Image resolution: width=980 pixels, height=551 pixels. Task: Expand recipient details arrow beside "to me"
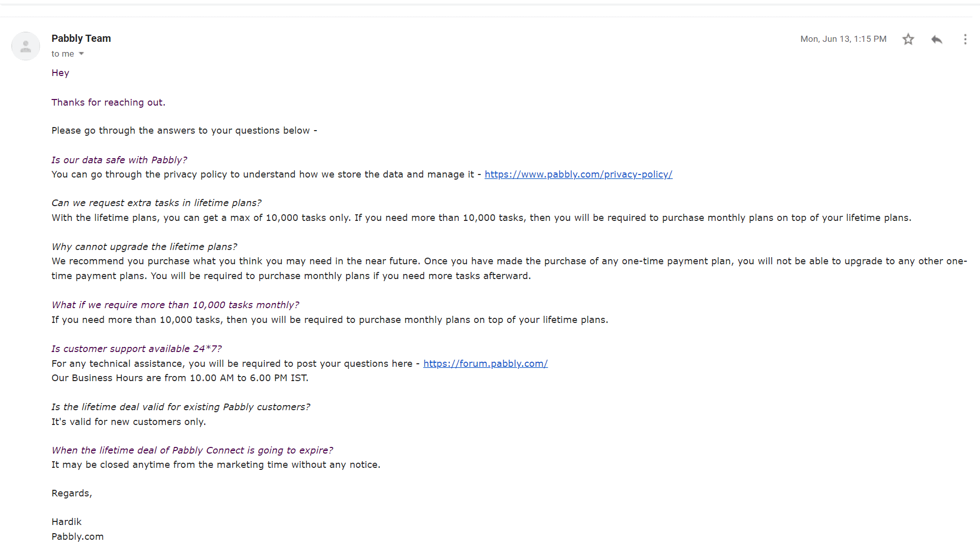[x=81, y=54]
